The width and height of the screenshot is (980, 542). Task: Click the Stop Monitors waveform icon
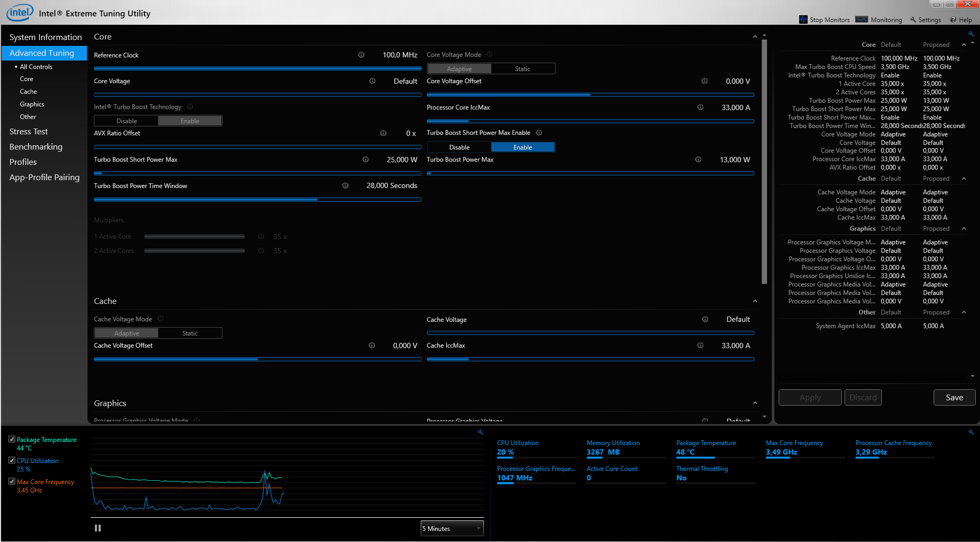coord(803,19)
